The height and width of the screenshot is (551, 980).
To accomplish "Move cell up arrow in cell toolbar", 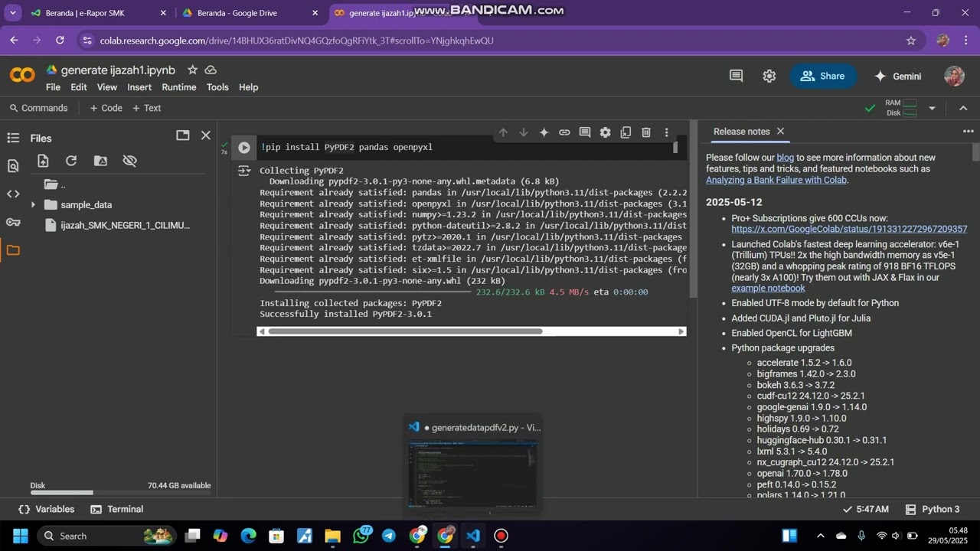I will tap(503, 132).
